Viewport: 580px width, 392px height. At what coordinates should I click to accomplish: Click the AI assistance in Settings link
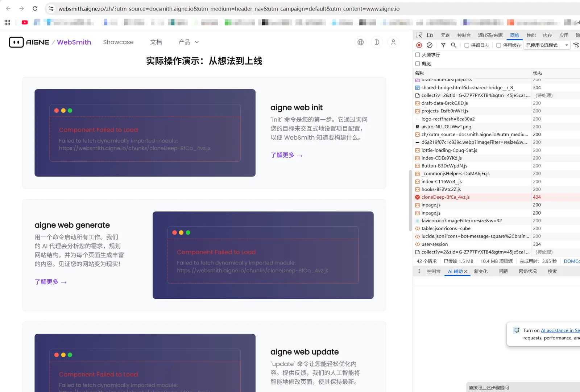click(560, 330)
